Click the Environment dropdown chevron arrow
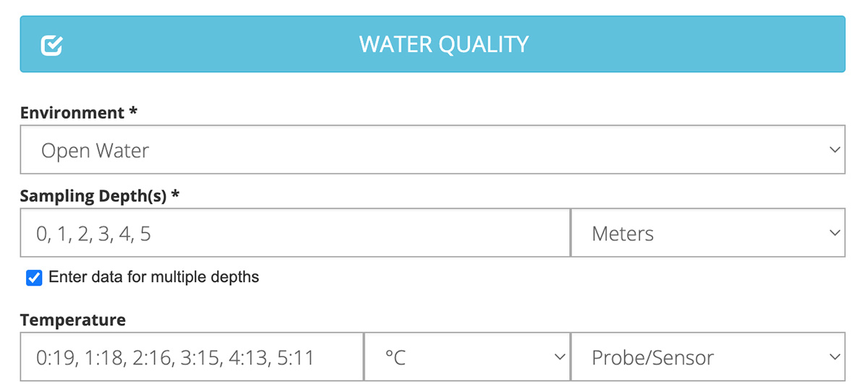This screenshot has width=868, height=392. (x=835, y=150)
